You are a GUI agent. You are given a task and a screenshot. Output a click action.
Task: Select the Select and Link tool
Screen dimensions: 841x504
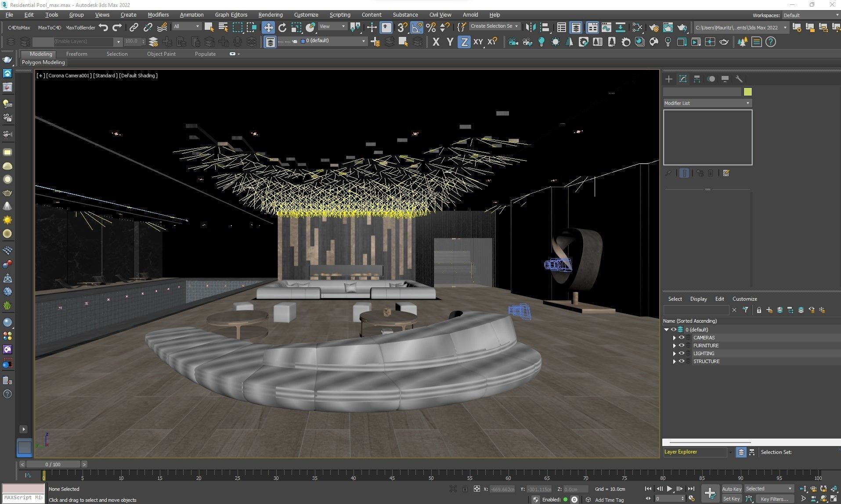[x=134, y=27]
